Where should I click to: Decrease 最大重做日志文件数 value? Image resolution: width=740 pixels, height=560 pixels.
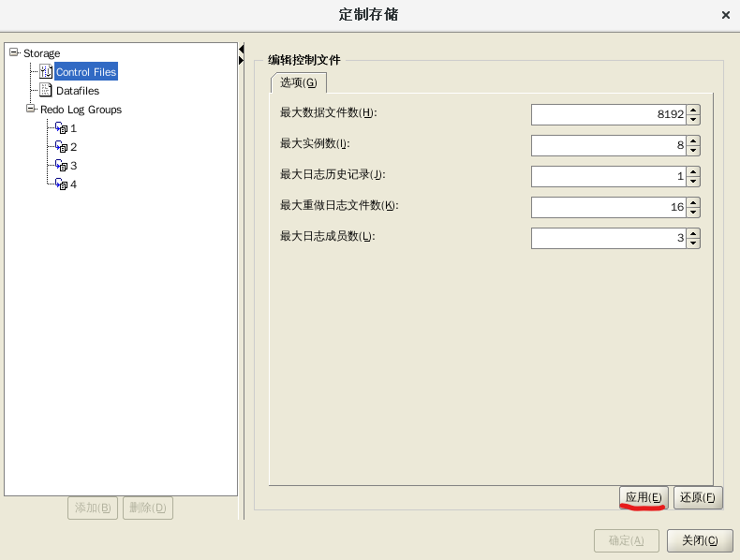coord(693,213)
